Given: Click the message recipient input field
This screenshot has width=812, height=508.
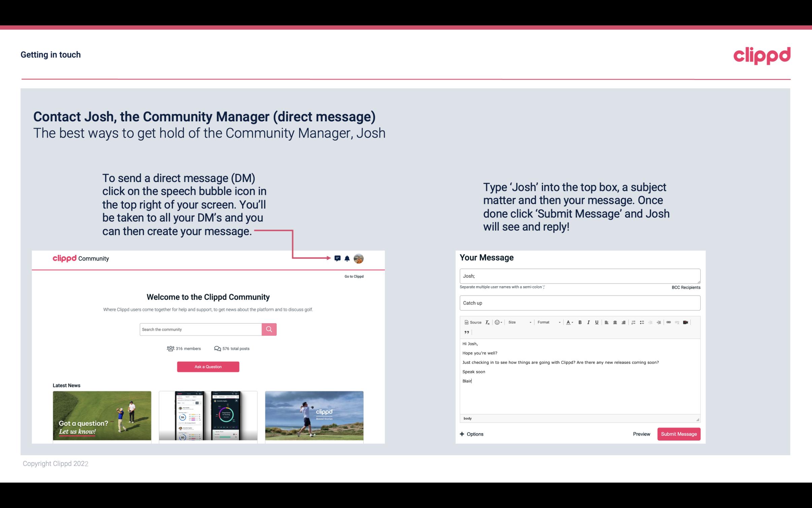Looking at the screenshot, I should tap(579, 276).
